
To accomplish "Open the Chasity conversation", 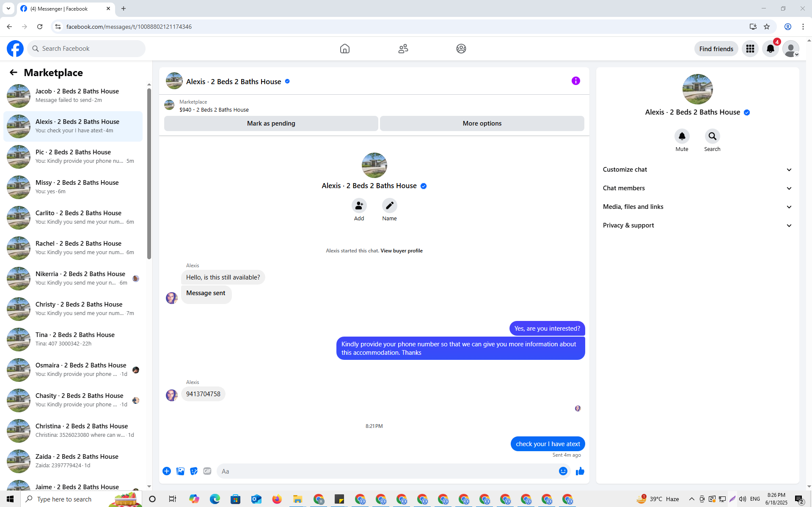I will pyautogui.click(x=73, y=400).
